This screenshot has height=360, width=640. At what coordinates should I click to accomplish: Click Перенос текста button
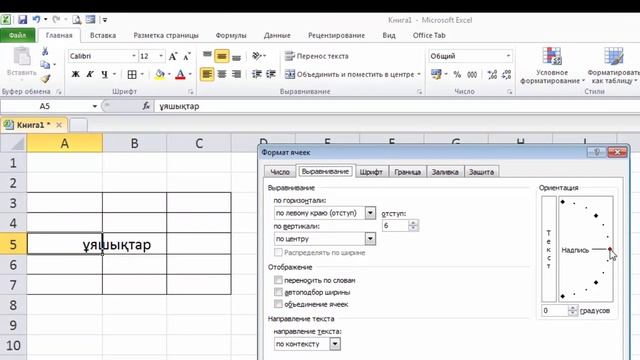tap(317, 56)
